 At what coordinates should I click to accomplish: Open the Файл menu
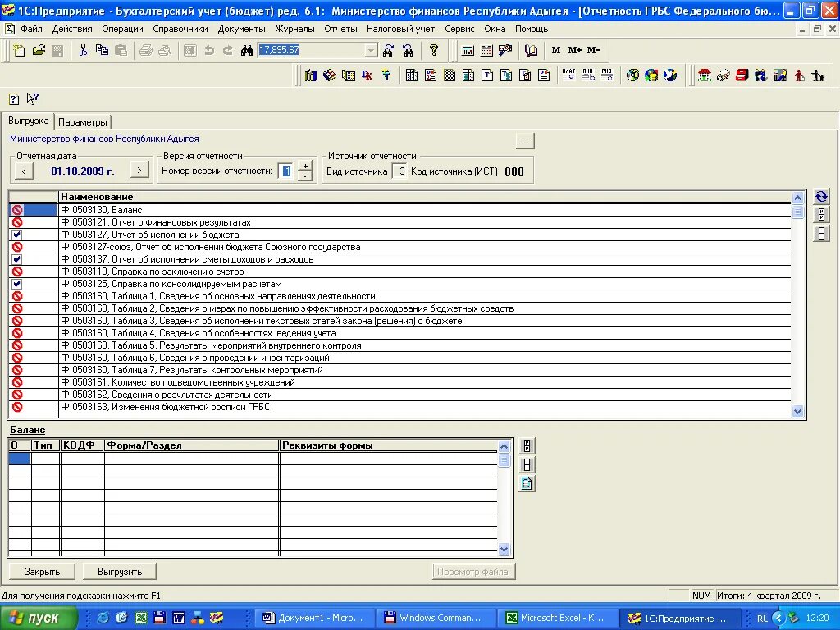click(31, 29)
